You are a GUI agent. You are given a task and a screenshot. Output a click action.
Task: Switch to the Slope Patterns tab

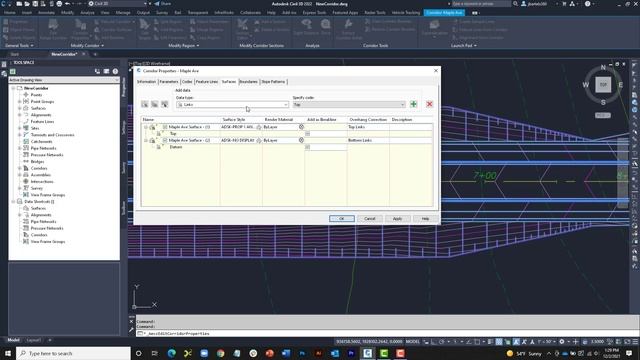(273, 82)
